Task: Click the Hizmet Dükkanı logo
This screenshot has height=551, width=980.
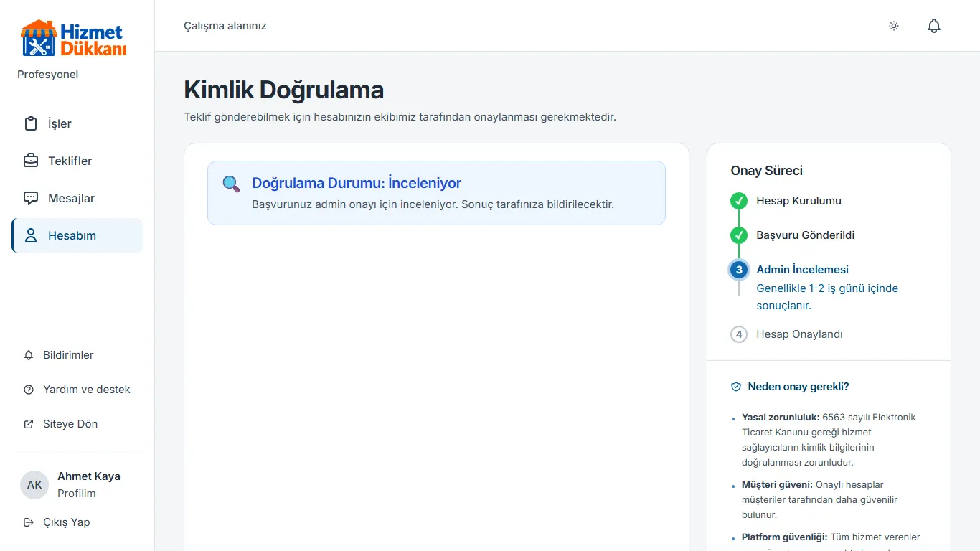Action: 73,39
